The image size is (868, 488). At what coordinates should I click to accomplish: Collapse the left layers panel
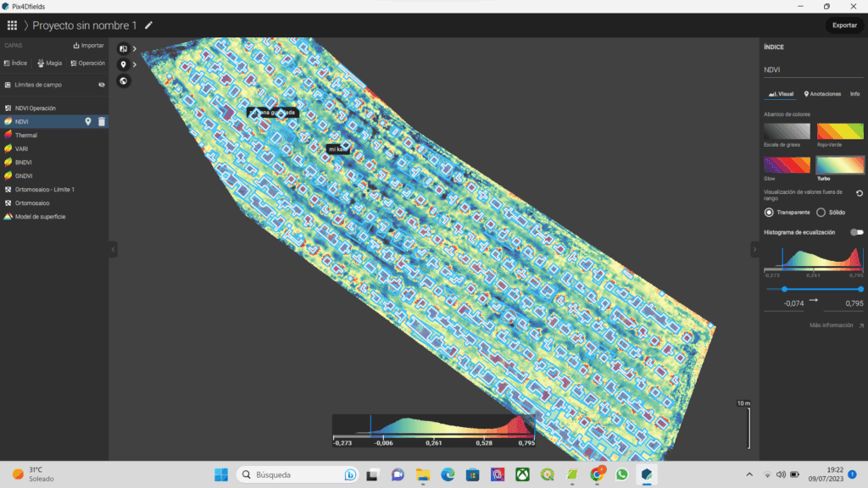(x=113, y=249)
